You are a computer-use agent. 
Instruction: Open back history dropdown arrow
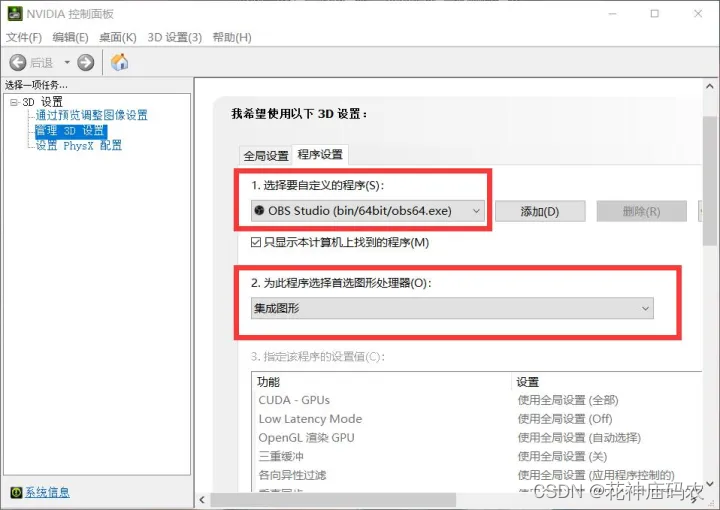click(x=67, y=62)
